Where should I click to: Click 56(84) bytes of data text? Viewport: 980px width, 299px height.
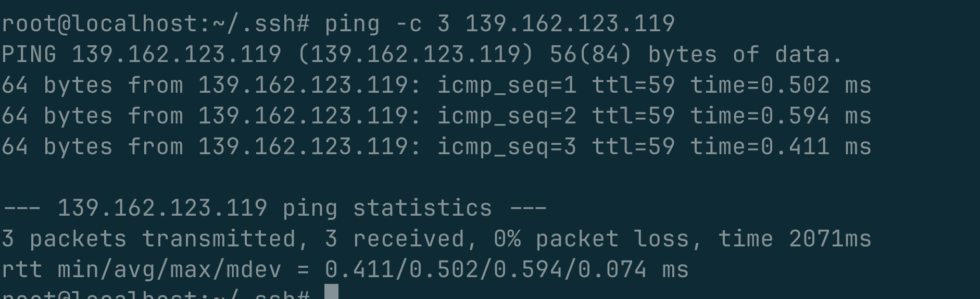[x=696, y=55]
